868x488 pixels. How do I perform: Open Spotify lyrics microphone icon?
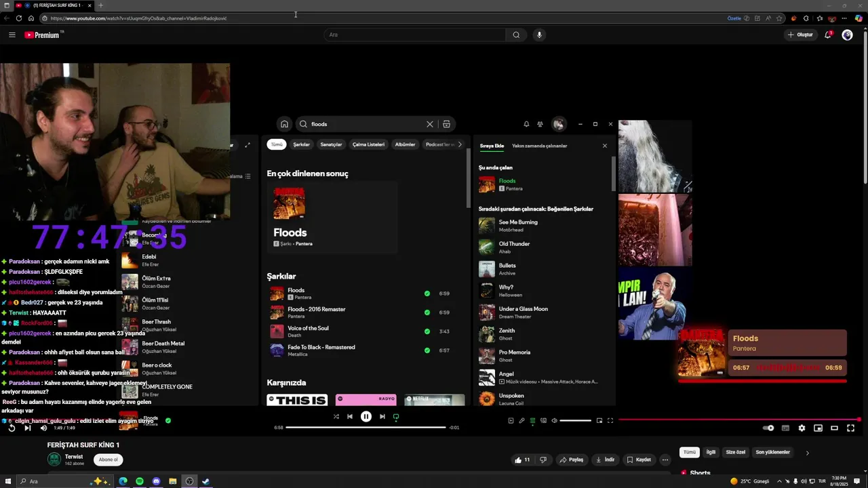(521, 420)
